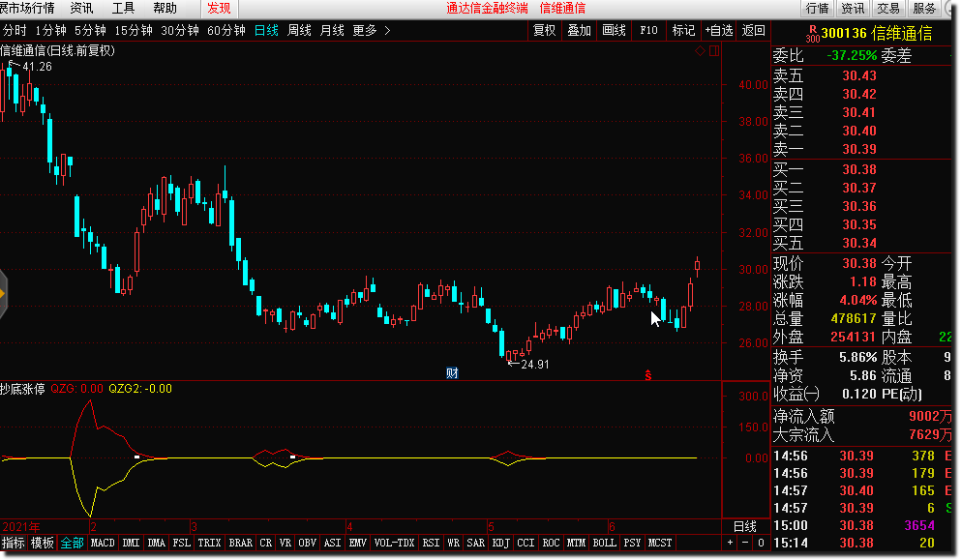
Task: Select the 全部 indicator category tab
Action: pyautogui.click(x=72, y=543)
